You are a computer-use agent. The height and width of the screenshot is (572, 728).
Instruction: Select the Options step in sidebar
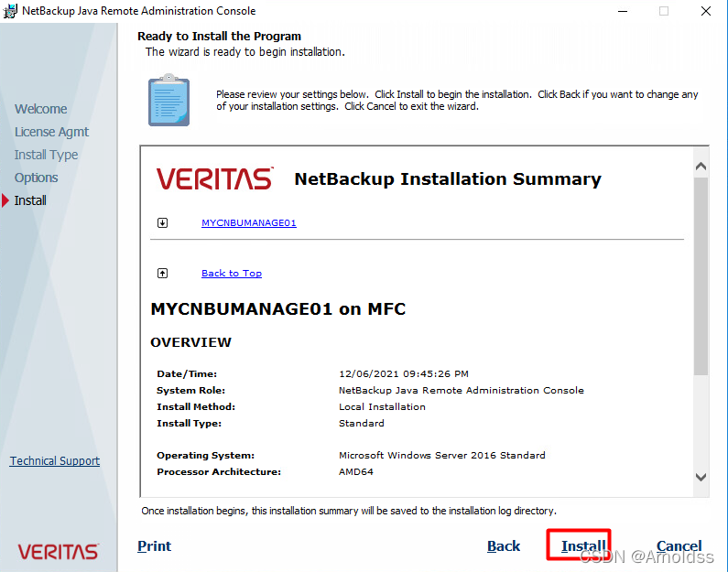[x=37, y=178]
